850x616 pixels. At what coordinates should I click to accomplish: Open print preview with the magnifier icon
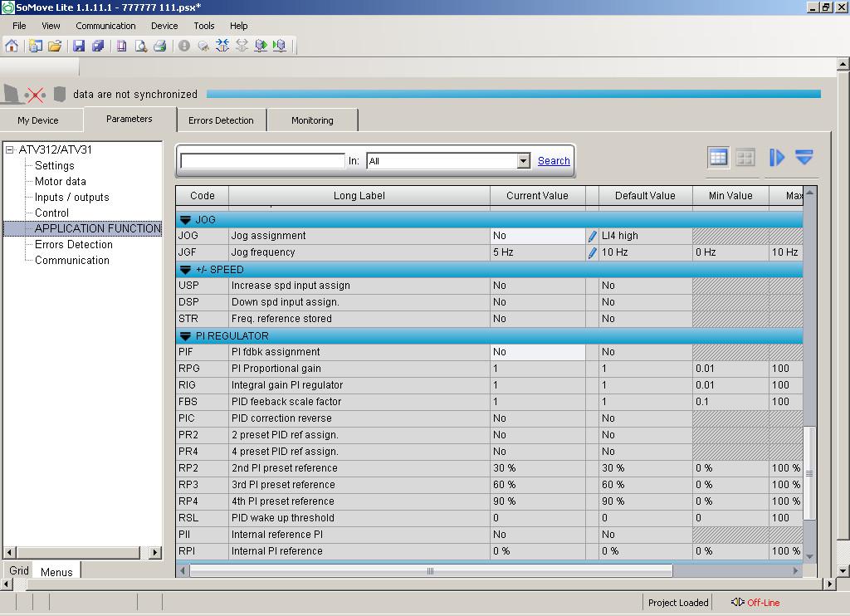(x=141, y=46)
